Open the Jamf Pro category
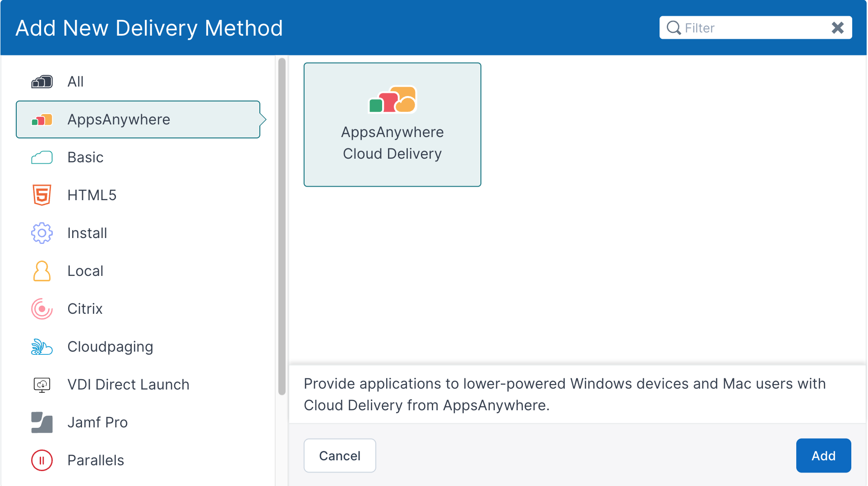The height and width of the screenshot is (486, 868). (138, 422)
